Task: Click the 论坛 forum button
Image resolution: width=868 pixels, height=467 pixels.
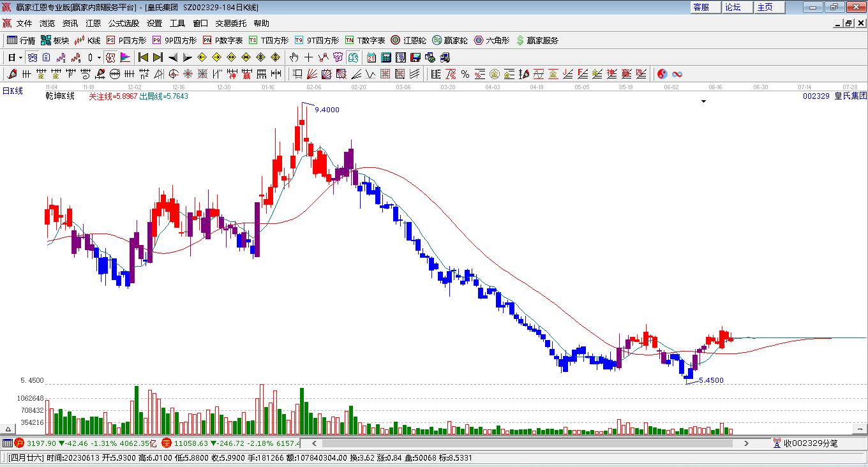Action: point(737,7)
